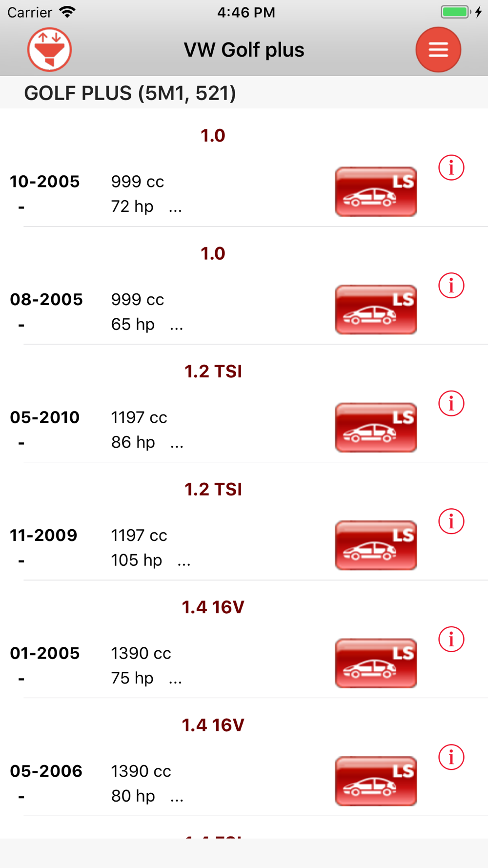
Task: Choose LS car button for 05-2006 model
Action: coord(376,781)
